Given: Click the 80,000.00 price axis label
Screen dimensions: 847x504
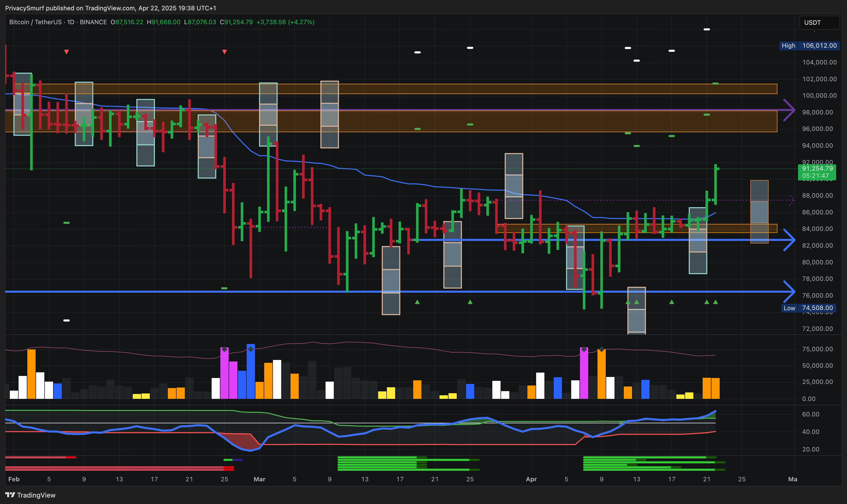Looking at the screenshot, I should tap(817, 262).
